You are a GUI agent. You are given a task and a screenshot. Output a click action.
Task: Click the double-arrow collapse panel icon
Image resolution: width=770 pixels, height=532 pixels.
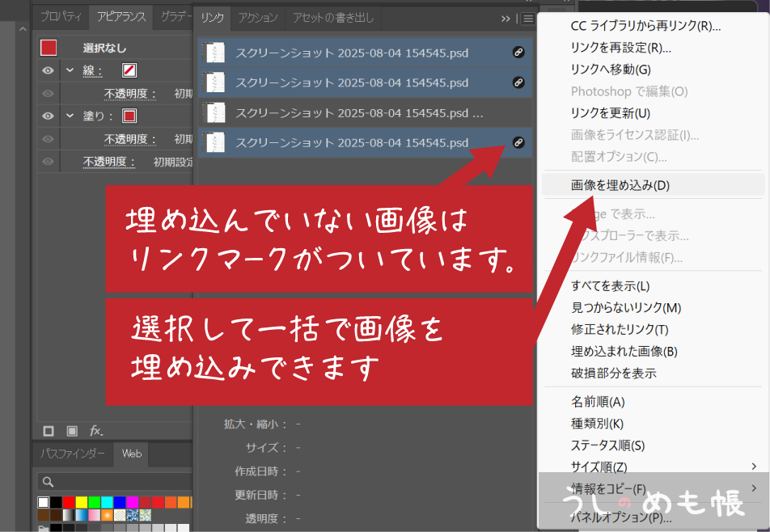coord(506,18)
